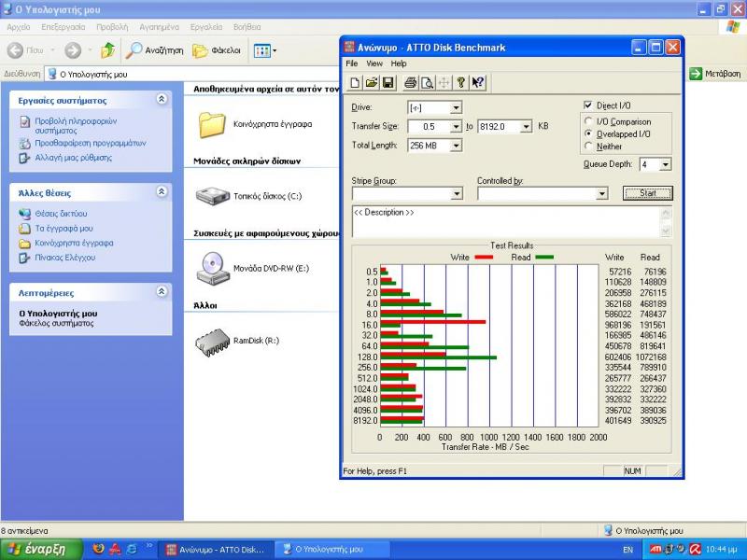Click the Print Preview icon in ATTO toolbar
The width and height of the screenshot is (747, 560).
pos(427,83)
